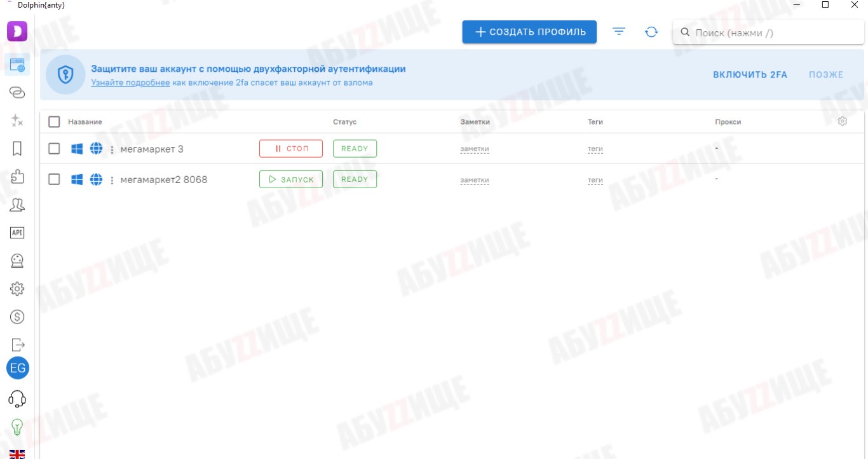
Task: Open the robot face sidebar icon
Action: coord(17,261)
